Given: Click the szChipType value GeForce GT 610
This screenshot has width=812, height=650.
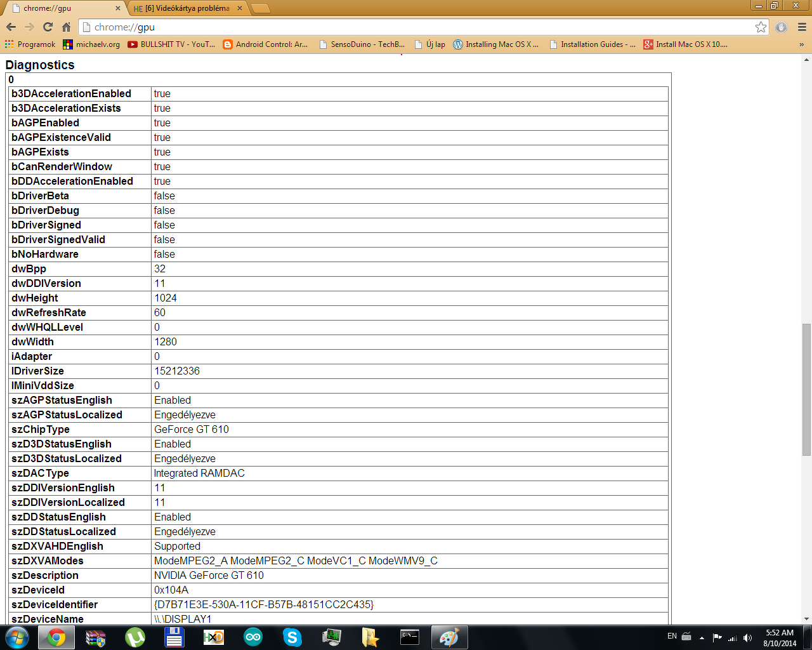Looking at the screenshot, I should coord(192,429).
